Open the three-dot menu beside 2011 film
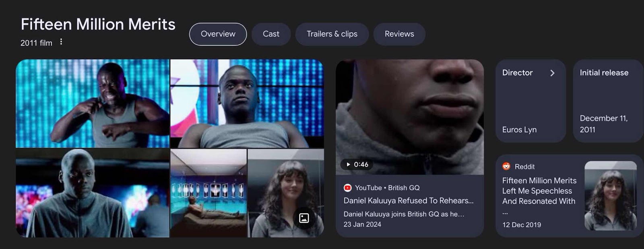This screenshot has height=249, width=644. pyautogui.click(x=61, y=41)
